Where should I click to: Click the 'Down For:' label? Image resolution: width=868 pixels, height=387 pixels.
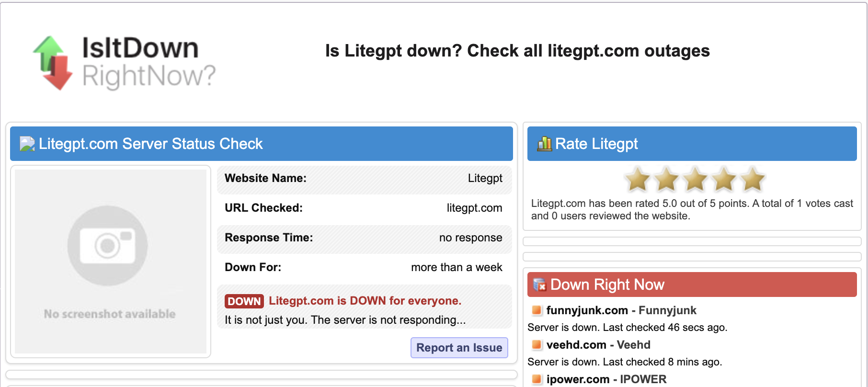click(x=253, y=267)
